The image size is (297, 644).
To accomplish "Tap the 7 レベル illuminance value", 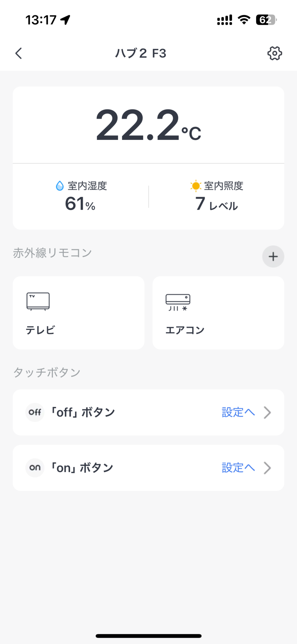I will click(217, 204).
